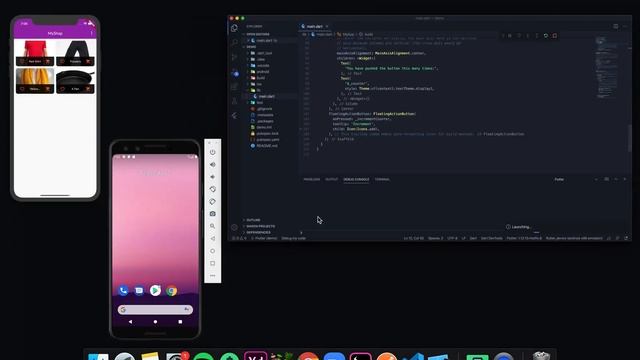Add Red Shirt to cart
Screen dimensions: 640x360
[x=48, y=62]
